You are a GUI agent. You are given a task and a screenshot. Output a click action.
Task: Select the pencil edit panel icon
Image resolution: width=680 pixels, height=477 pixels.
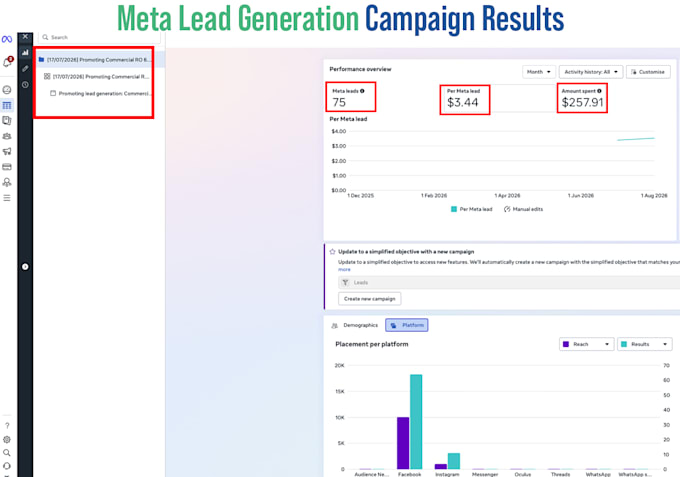(x=25, y=69)
